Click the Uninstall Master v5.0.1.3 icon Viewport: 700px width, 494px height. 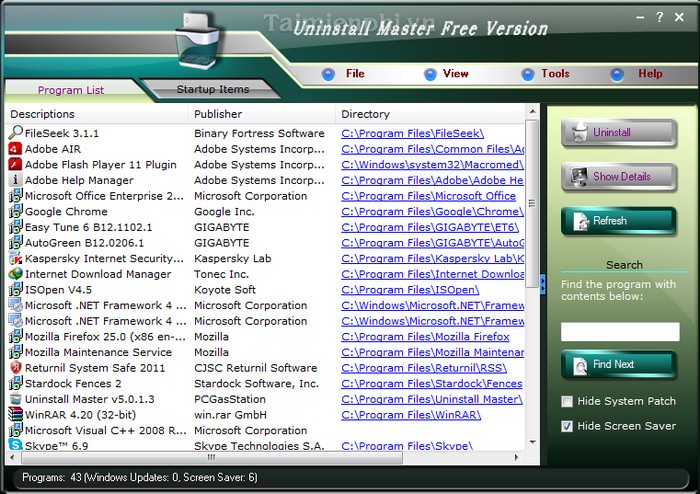tap(16, 399)
